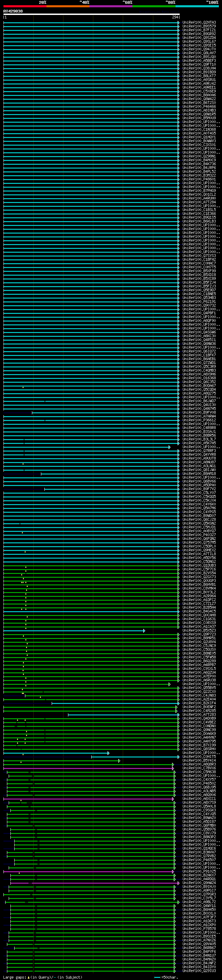The image size is (222, 980).
Task: Select label UniRef100_Q8W422
Action: tap(199, 99)
